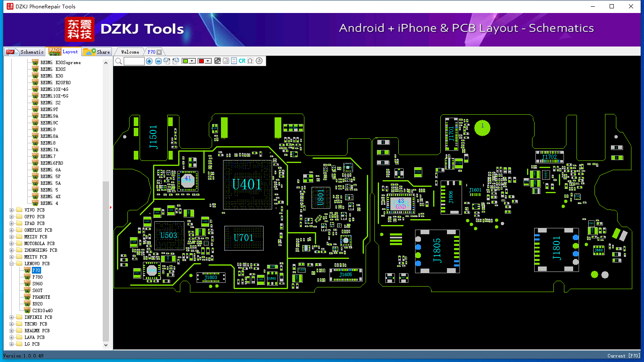The height and width of the screenshot is (362, 644).
Task: Click the tree scrollbar down arrow
Action: (106, 345)
